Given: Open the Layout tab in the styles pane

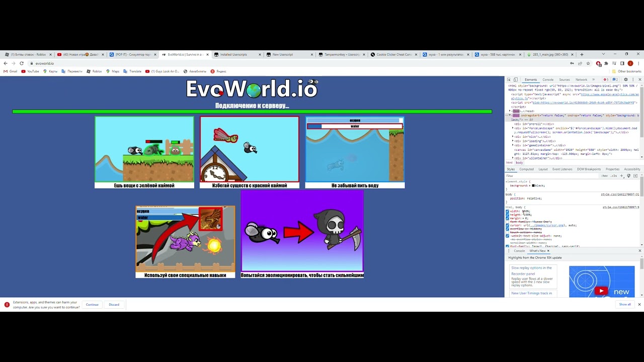Looking at the screenshot, I should [x=543, y=169].
